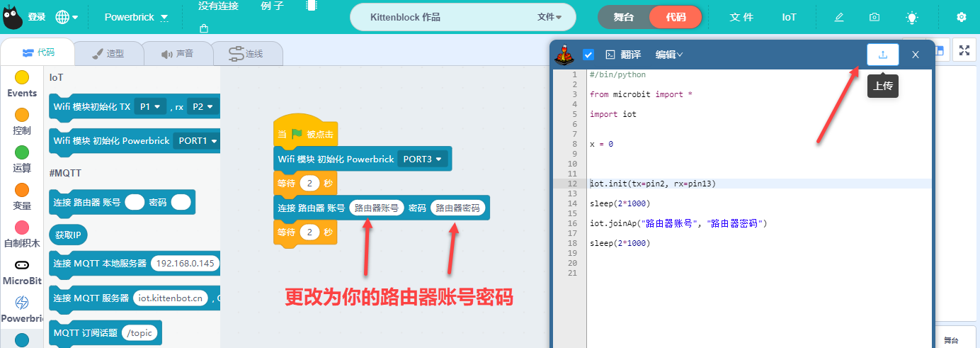Select the green 运算 category
Screen dimensions: 980x348
[x=22, y=159]
